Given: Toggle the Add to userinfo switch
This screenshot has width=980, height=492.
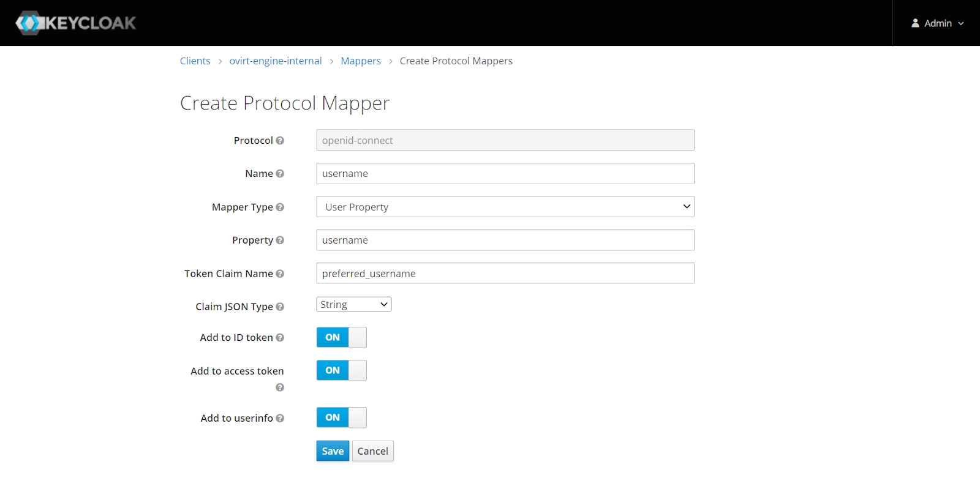Looking at the screenshot, I should (x=341, y=417).
